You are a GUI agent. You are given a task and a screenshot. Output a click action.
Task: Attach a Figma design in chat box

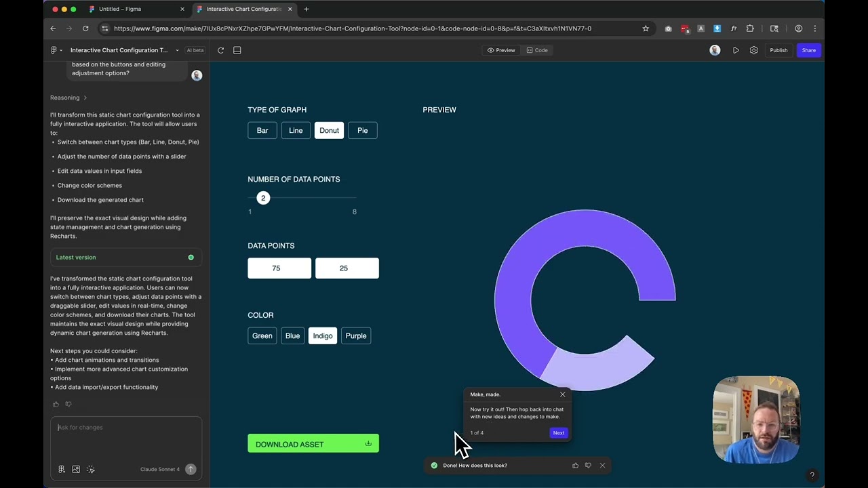click(62, 469)
